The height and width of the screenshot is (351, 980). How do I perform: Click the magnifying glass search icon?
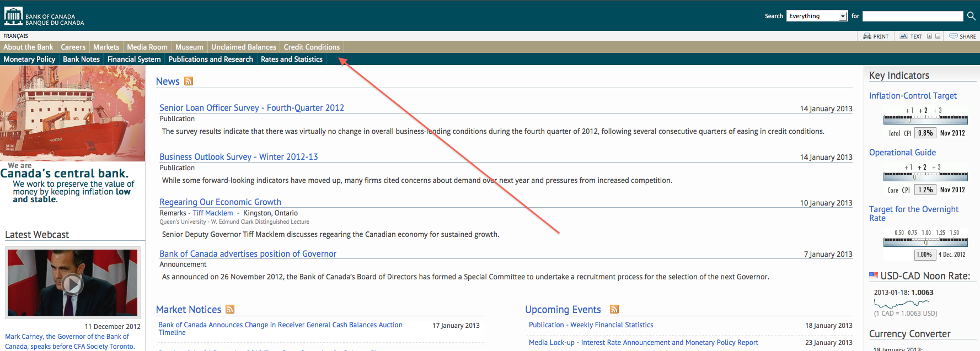coord(971,16)
